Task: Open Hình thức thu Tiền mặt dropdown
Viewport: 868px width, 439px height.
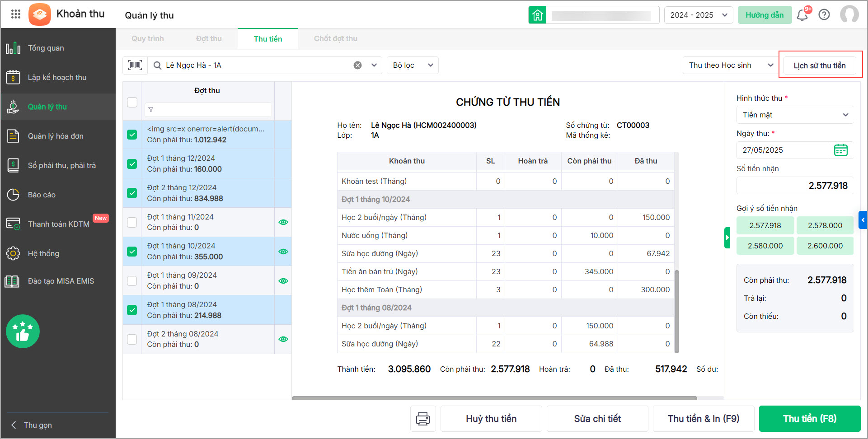Action: click(x=795, y=115)
